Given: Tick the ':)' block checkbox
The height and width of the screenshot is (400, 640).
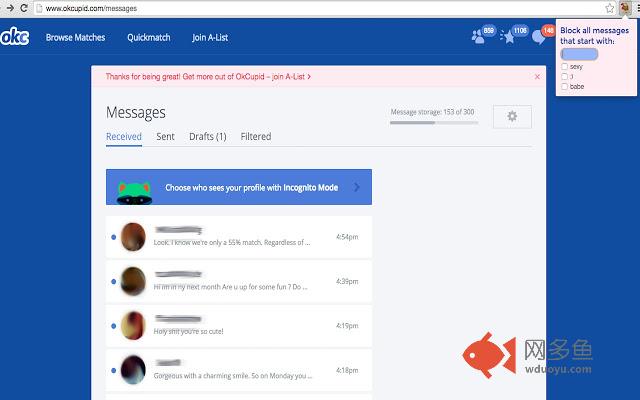Looking at the screenshot, I should (564, 76).
